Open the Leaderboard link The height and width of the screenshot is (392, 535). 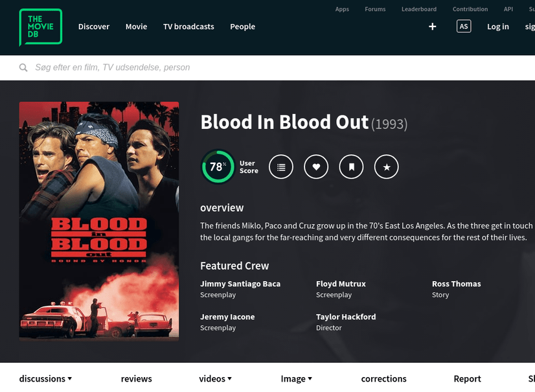point(419,9)
